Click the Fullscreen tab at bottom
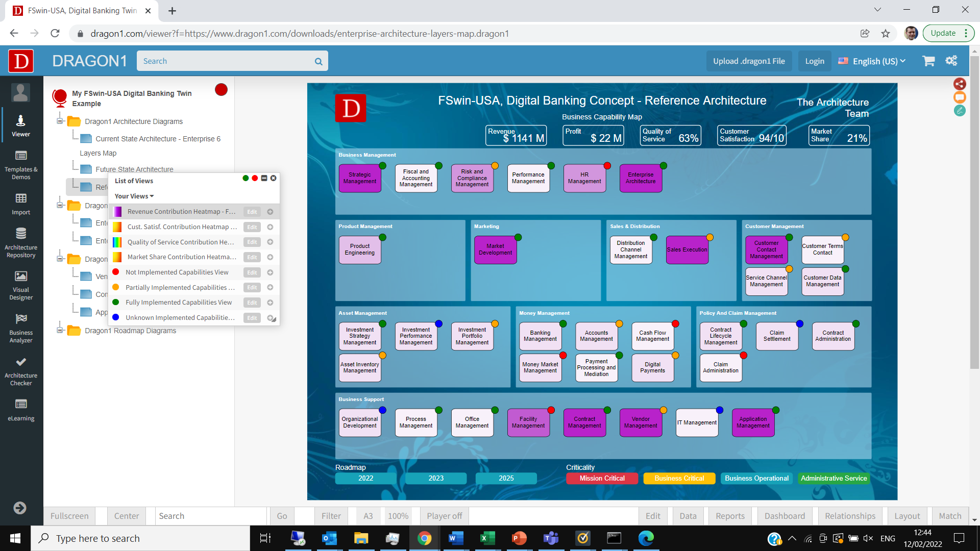 (69, 515)
